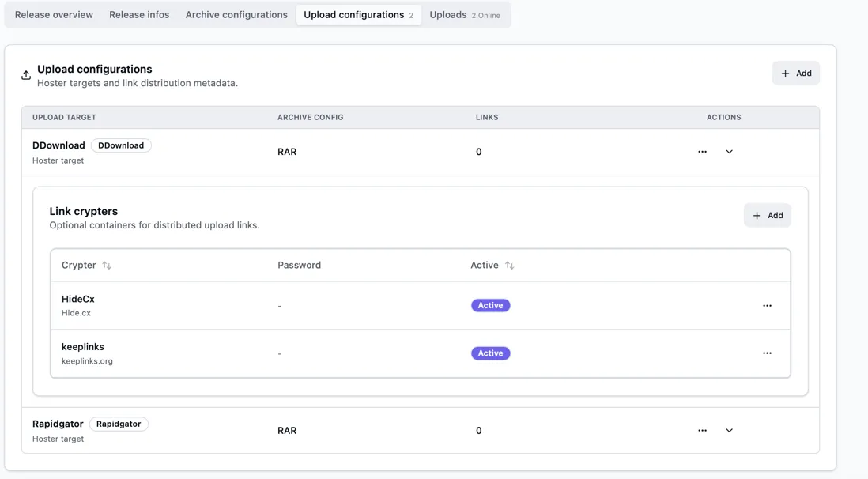
Task: Expand the Rapidgator row chevron
Action: point(729,430)
